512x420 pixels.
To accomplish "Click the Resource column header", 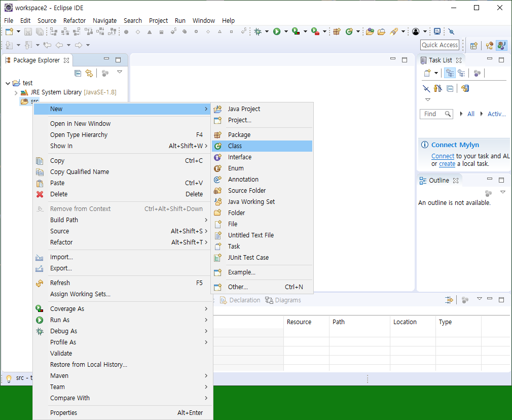I will pos(306,322).
